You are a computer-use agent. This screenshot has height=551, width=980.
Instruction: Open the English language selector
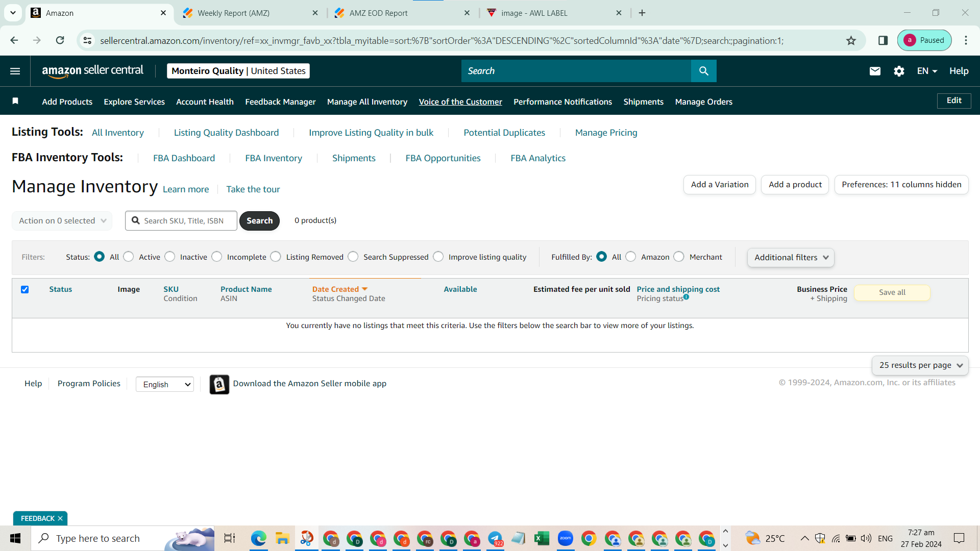(165, 384)
